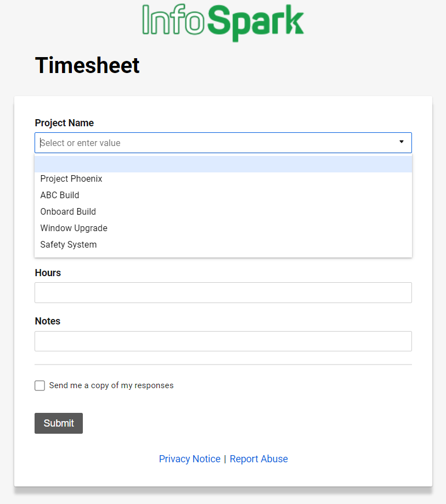
Task: Select the ABC Build option
Action: 60,195
